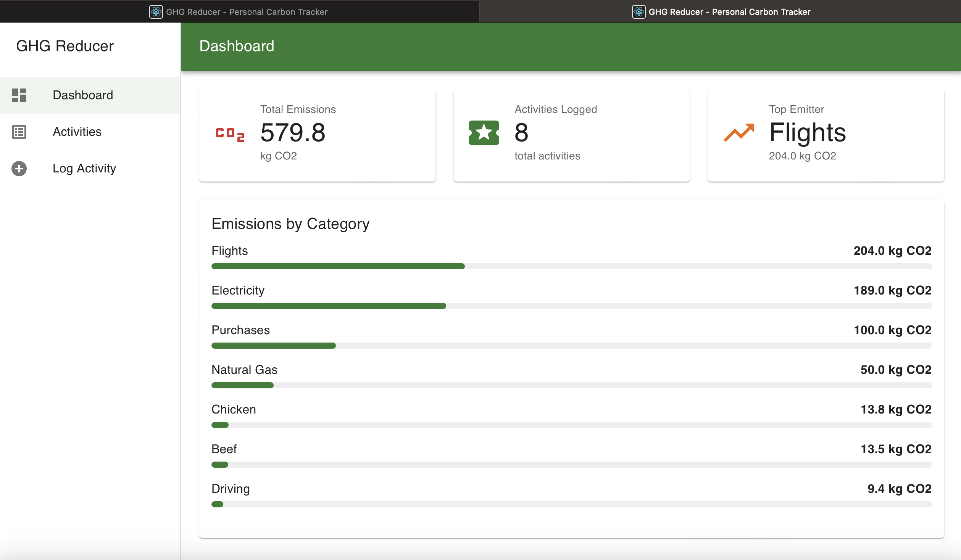This screenshot has height=560, width=961.
Task: Click the GHG Reducer app title
Action: [65, 46]
